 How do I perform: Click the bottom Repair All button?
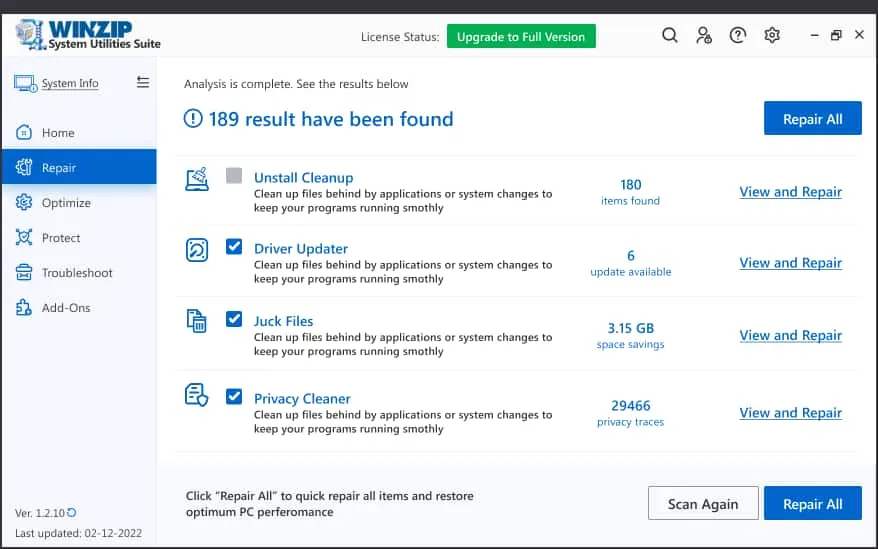point(812,504)
